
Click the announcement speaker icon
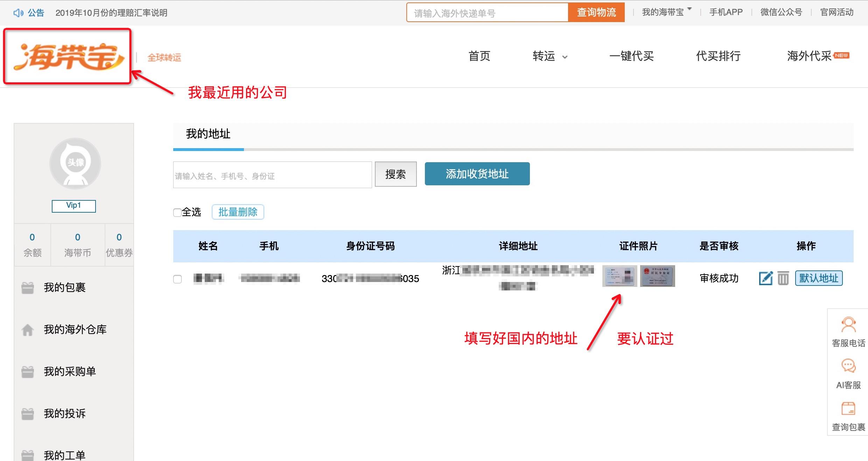[x=18, y=12]
